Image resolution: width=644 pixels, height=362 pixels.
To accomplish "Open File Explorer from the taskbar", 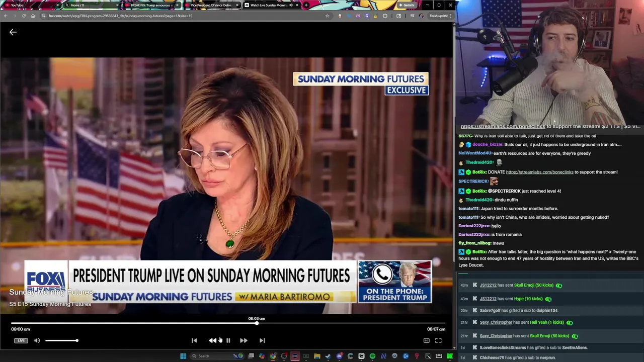I will [x=317, y=356].
